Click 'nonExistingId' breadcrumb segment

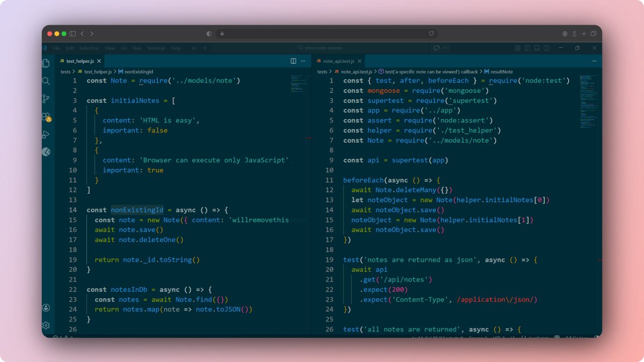click(x=139, y=71)
